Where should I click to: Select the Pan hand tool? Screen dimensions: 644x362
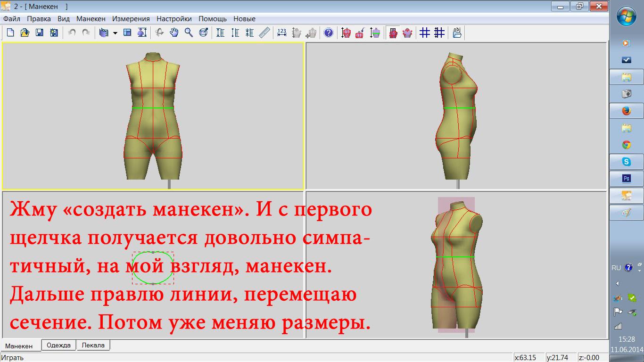coord(174,33)
